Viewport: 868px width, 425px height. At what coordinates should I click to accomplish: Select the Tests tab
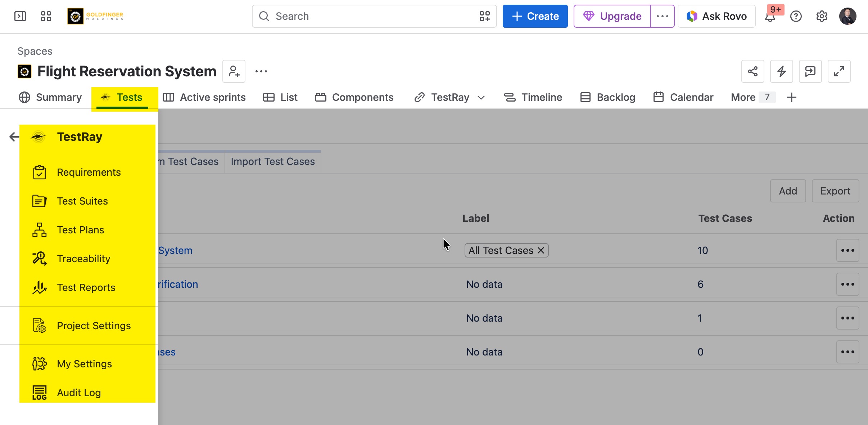coord(122,97)
